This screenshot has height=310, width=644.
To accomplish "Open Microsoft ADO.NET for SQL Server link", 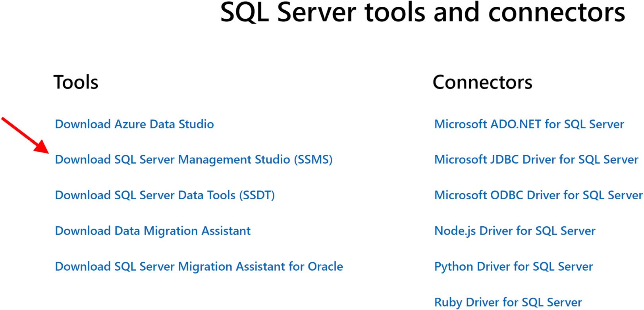I will [529, 124].
